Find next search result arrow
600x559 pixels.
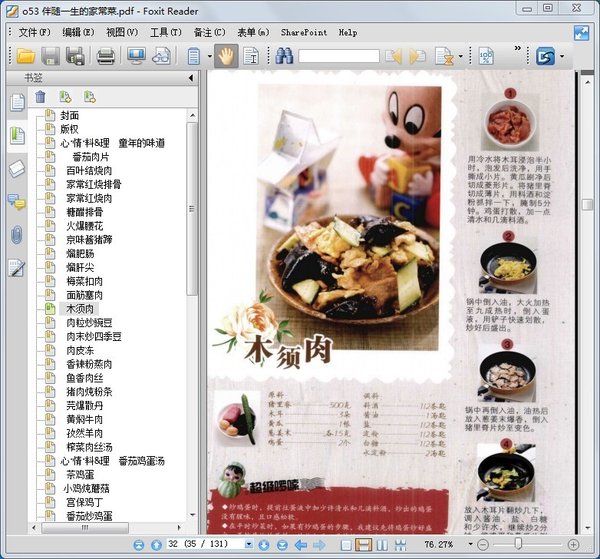click(x=417, y=56)
